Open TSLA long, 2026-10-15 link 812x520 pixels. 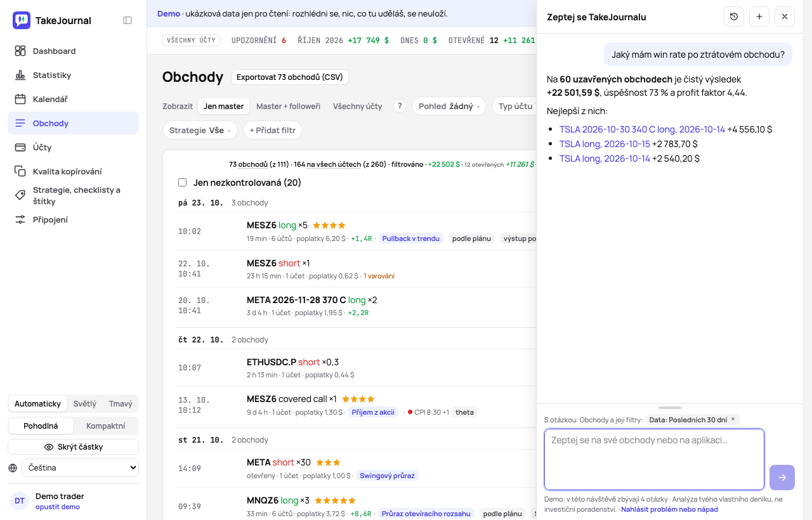pyautogui.click(x=605, y=144)
